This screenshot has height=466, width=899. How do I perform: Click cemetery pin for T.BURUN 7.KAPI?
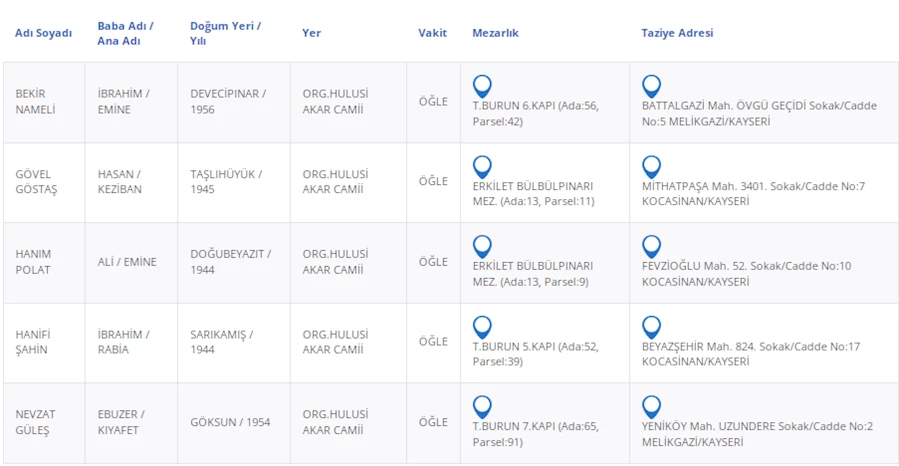point(482,406)
